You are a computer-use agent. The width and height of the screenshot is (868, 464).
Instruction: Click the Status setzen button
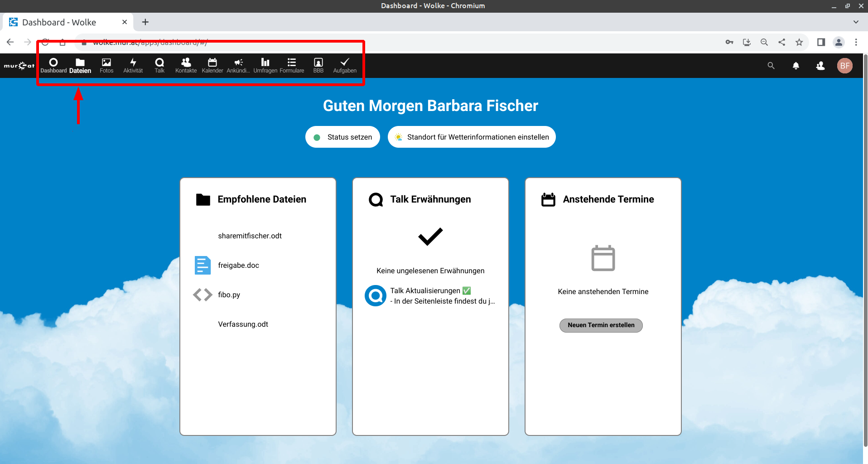(342, 137)
